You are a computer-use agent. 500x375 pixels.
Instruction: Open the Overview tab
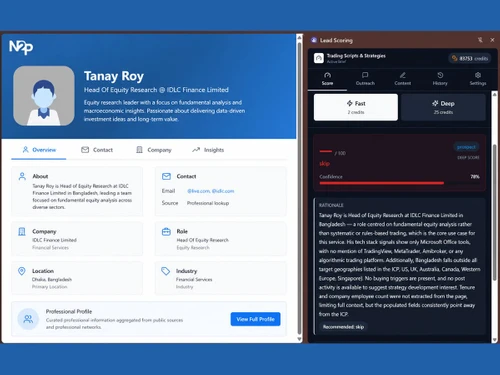click(x=39, y=150)
